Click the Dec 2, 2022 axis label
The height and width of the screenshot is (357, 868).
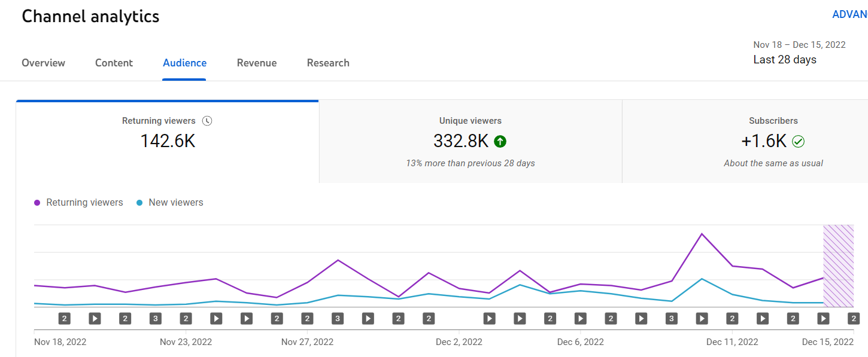point(459,342)
